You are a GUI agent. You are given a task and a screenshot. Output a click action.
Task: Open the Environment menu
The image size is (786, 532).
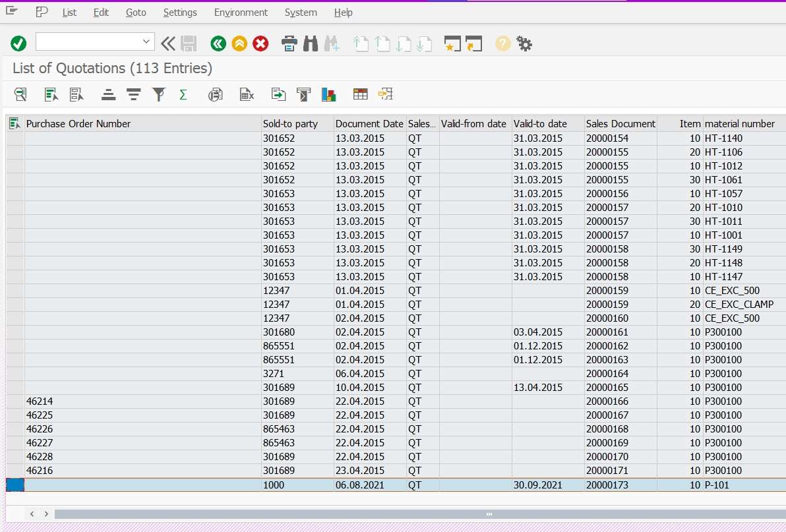point(241,13)
